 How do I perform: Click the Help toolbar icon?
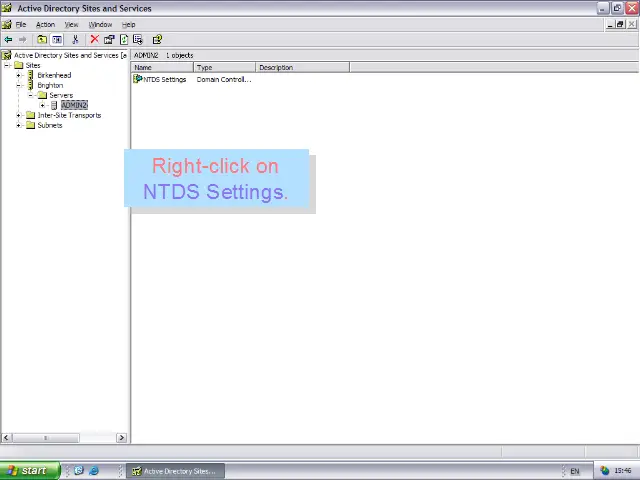pos(157,40)
